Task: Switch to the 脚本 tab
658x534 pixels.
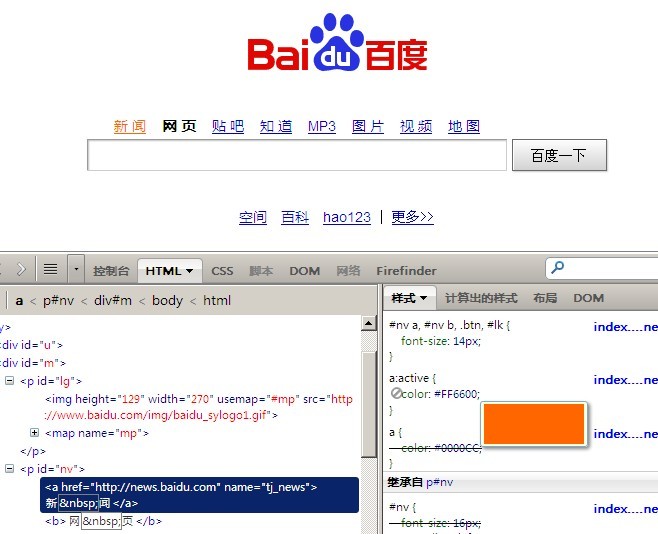Action: click(261, 271)
